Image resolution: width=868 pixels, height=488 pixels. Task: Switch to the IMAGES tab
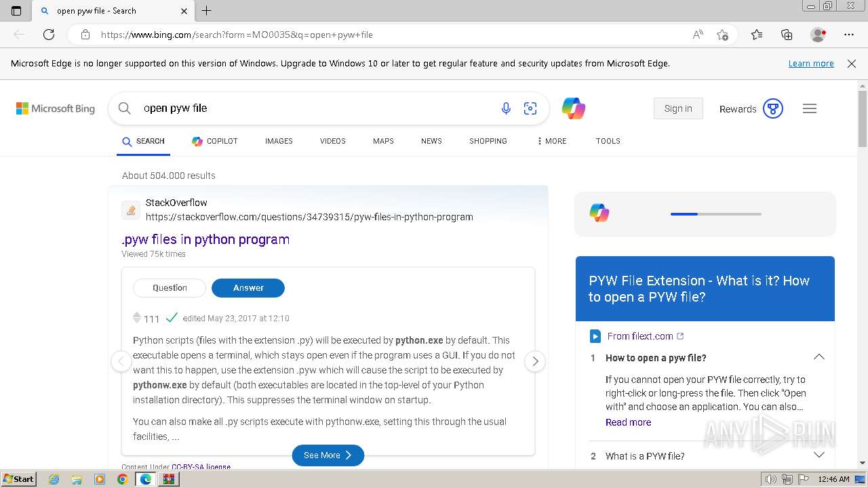pos(279,141)
